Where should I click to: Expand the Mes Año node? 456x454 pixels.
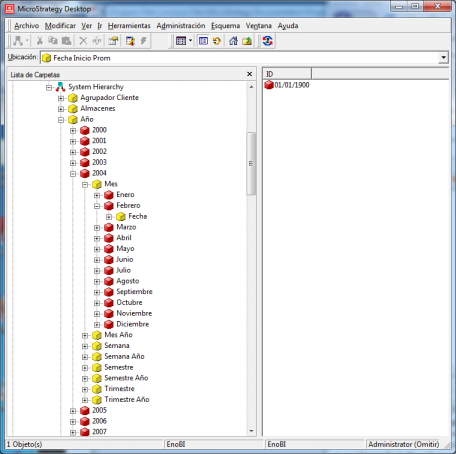tap(85, 336)
